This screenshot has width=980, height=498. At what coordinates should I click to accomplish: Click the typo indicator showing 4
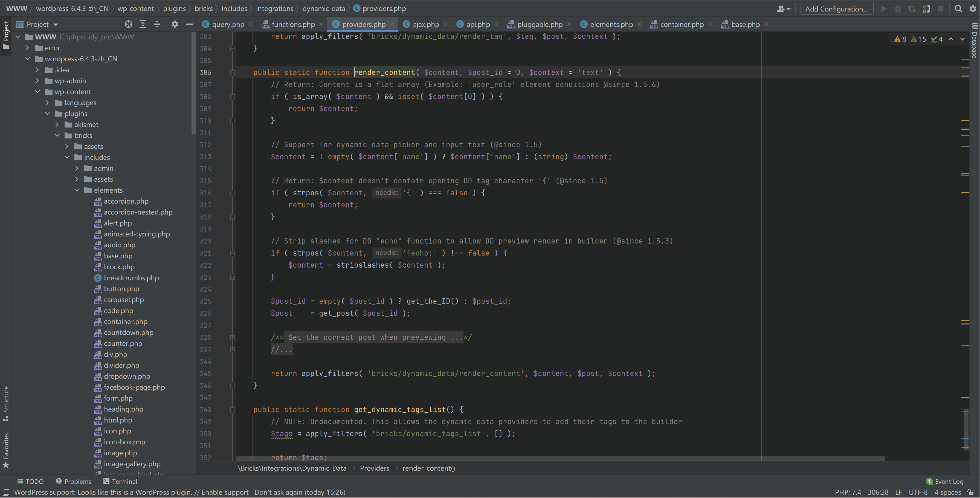(936, 39)
